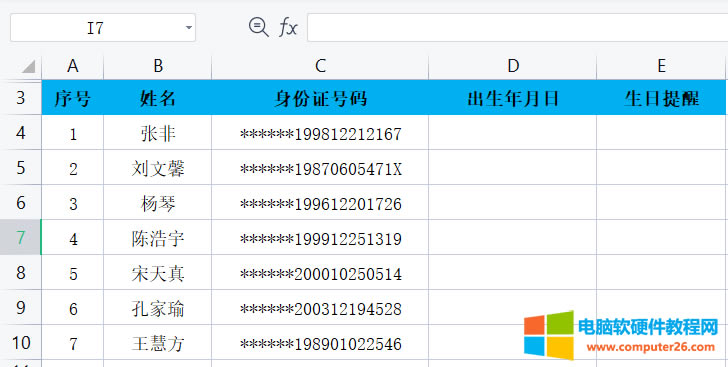Click the Name Box showing I7
728x367 pixels.
[x=103, y=28]
